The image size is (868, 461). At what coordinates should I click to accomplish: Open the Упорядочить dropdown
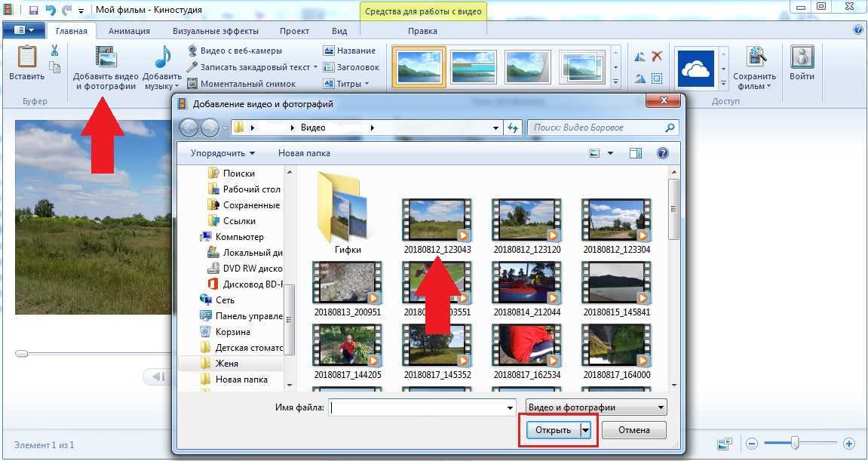click(222, 153)
